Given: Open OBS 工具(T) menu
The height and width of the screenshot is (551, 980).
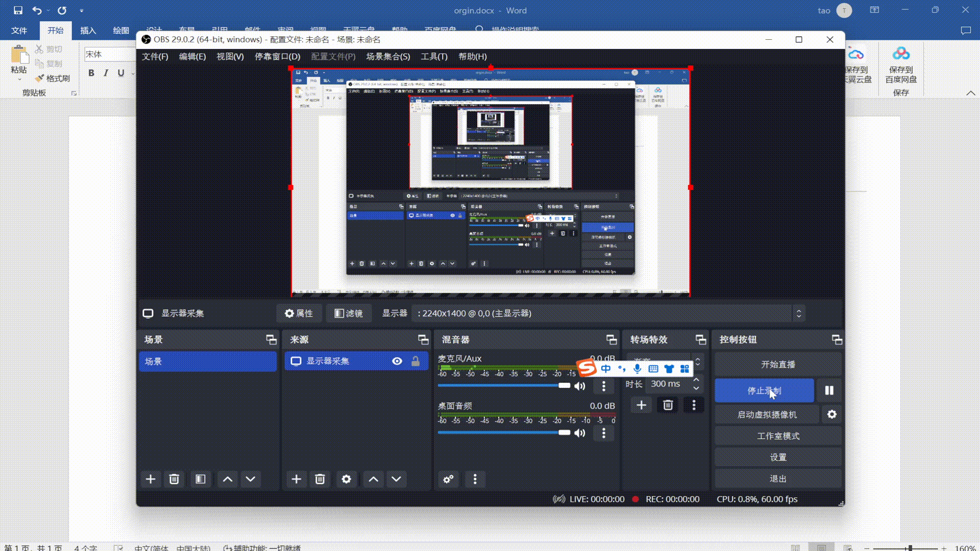Looking at the screenshot, I should click(x=434, y=57).
